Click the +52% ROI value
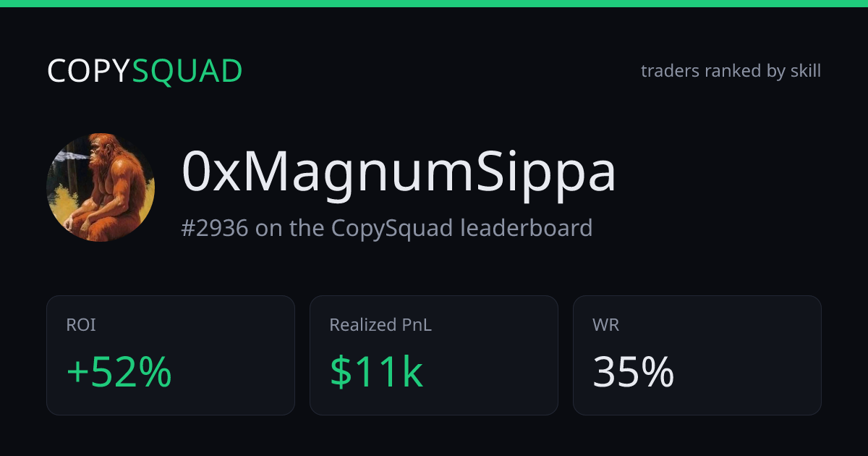This screenshot has height=456, width=868. click(x=119, y=373)
